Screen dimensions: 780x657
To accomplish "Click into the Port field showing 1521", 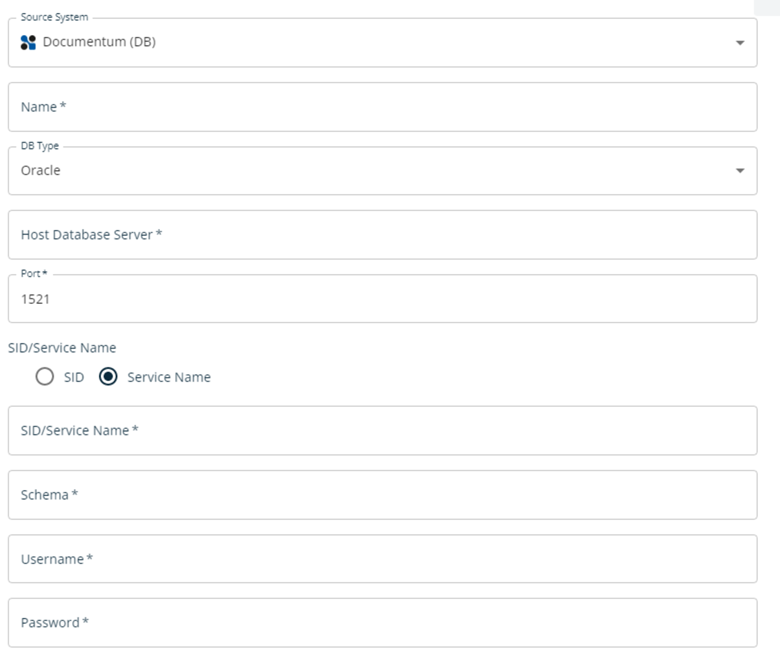I will tap(382, 299).
